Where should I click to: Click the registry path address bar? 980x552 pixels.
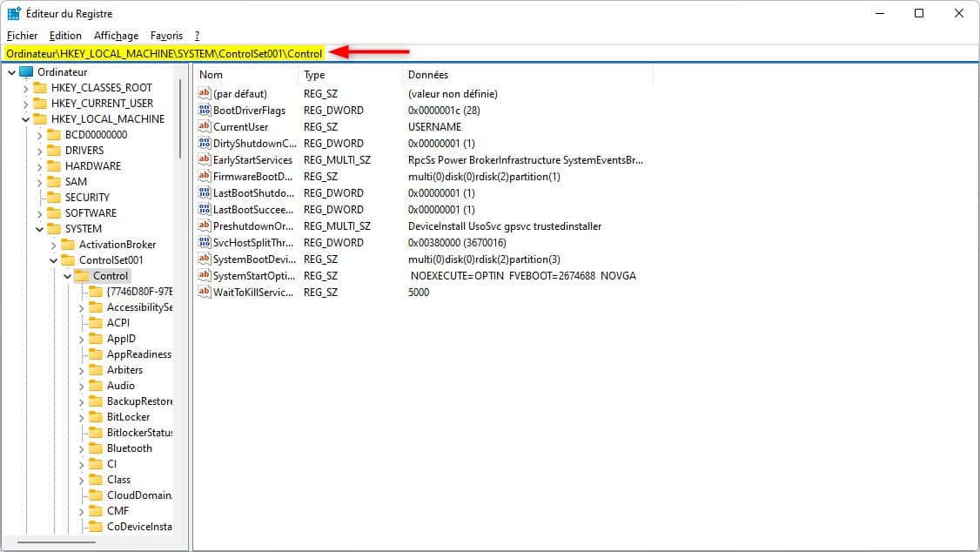pos(490,53)
